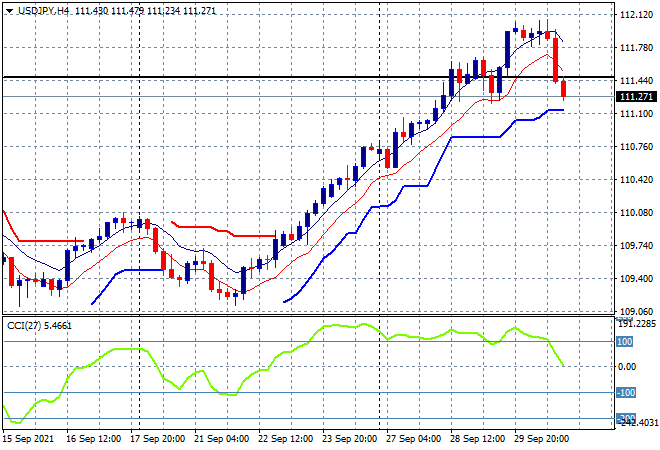Click the 111.780 price axis label
660x450 pixels.
click(x=636, y=48)
